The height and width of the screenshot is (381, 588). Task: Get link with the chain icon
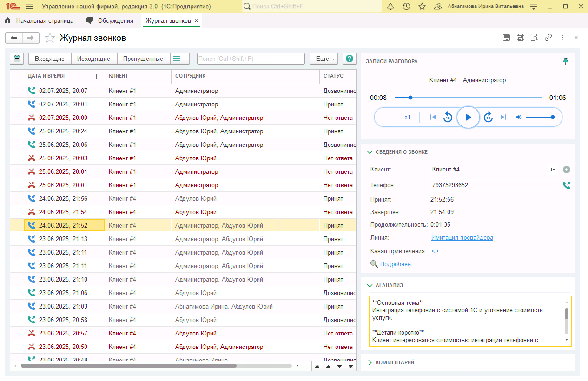click(548, 38)
